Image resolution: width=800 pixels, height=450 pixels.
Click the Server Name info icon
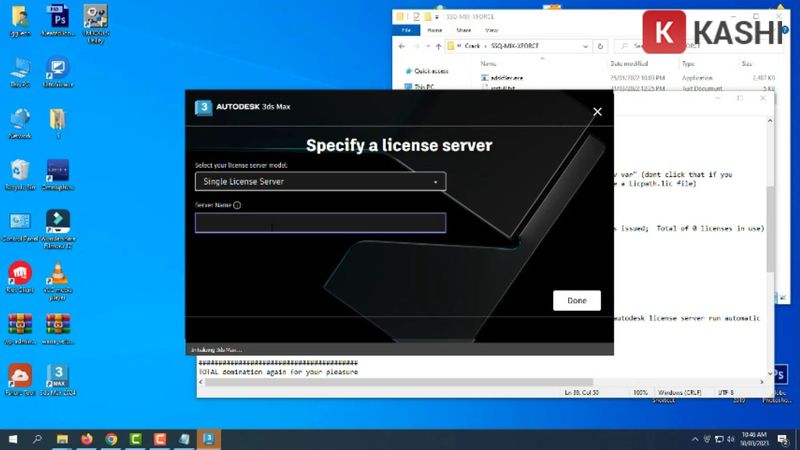237,205
